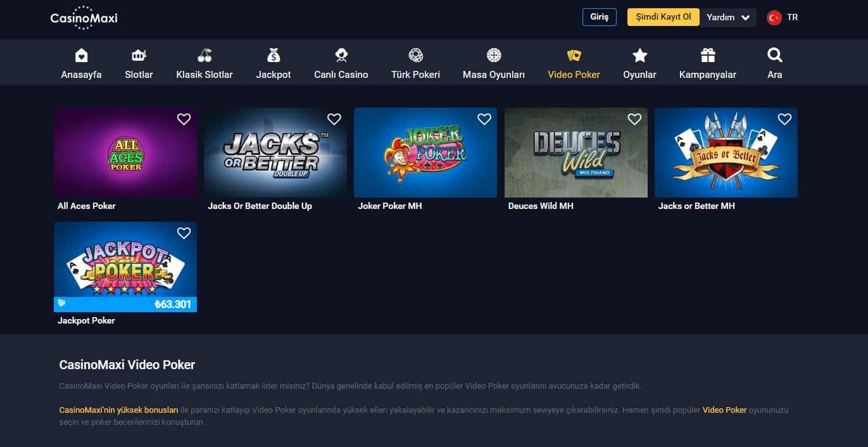Favorite Jackpot Poker heart
Screen dimensions: 868x447
point(184,234)
